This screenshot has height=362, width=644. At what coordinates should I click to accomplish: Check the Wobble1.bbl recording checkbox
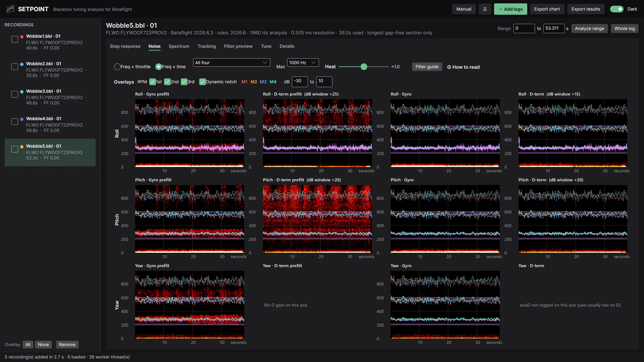click(15, 39)
